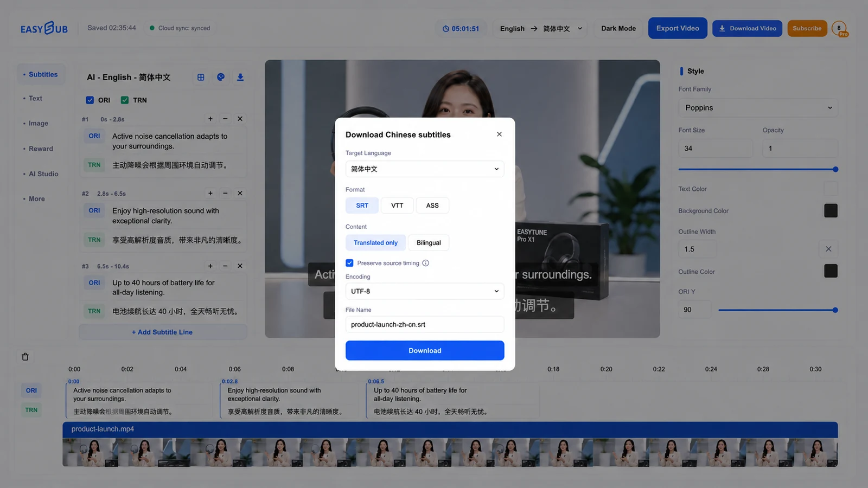Viewport: 868px width, 488px height.
Task: Choose Bilingual content option
Action: click(429, 243)
